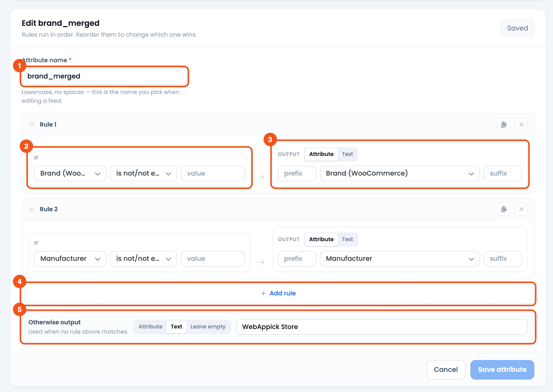
Task: Click the 'Rule 1' title text
Action: (48, 124)
